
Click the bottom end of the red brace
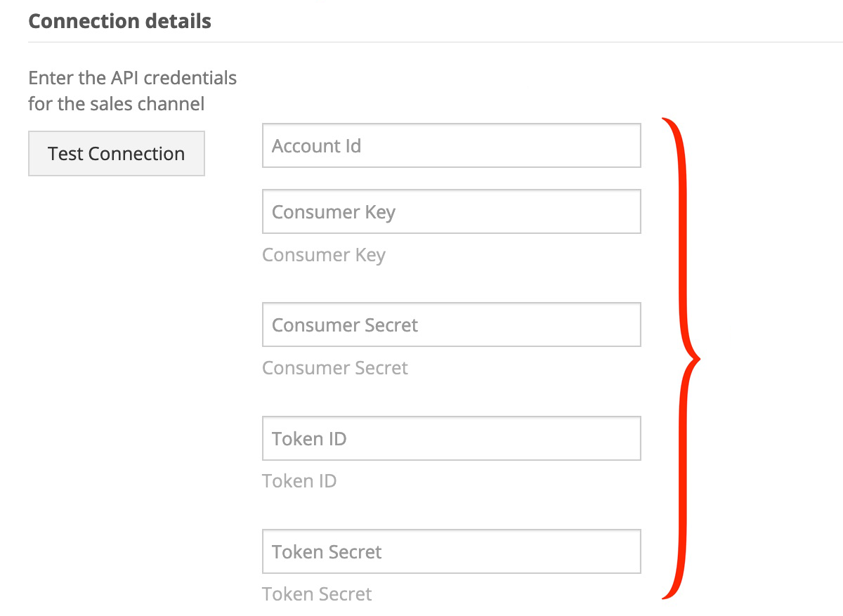coord(664,598)
